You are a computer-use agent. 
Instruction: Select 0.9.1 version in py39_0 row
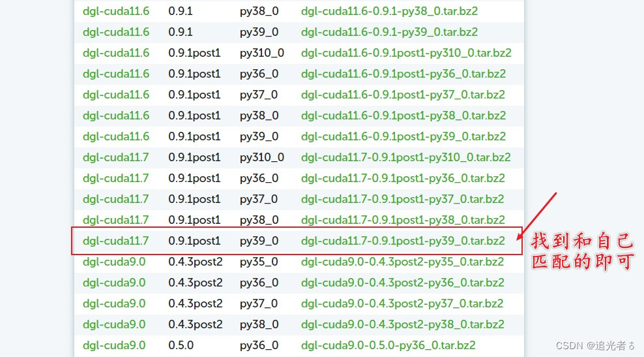pos(181,32)
